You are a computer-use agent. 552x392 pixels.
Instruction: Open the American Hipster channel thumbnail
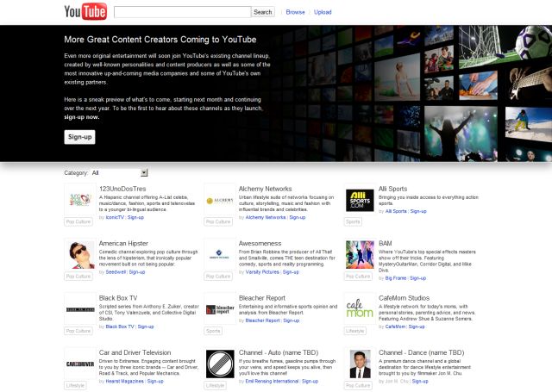pyautogui.click(x=80, y=254)
